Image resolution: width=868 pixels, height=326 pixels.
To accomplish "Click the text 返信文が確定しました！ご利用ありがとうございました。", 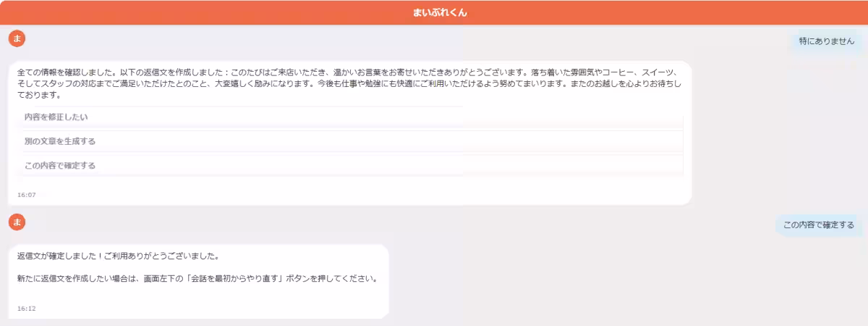I will pyautogui.click(x=118, y=256).
